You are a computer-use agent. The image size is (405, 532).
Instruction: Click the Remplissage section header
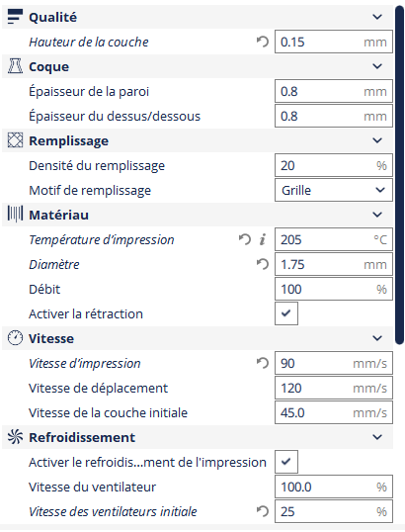click(198, 140)
